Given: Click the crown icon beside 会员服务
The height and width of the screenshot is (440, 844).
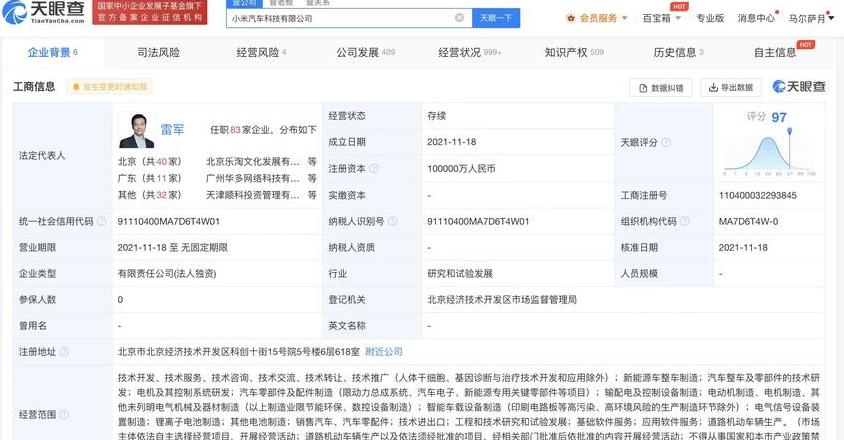Looking at the screenshot, I should tap(571, 18).
